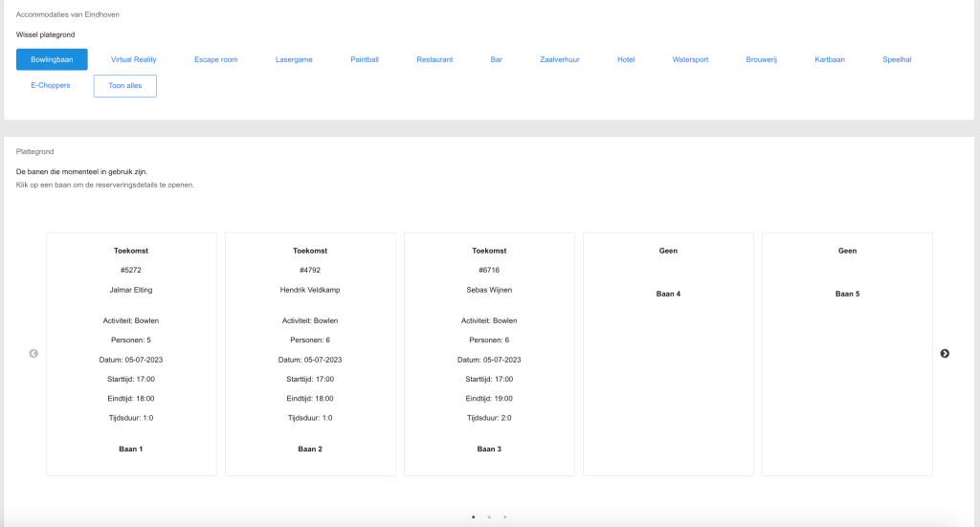Screen dimensions: 980x527
Task: Switch to Virtual Reality floor plan
Action: point(133,59)
